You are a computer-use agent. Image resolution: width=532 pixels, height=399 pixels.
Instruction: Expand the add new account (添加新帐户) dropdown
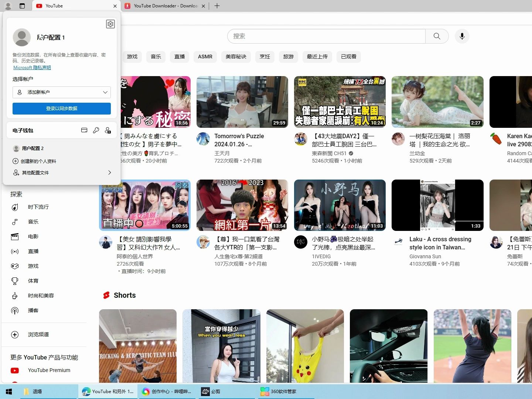[x=62, y=92]
